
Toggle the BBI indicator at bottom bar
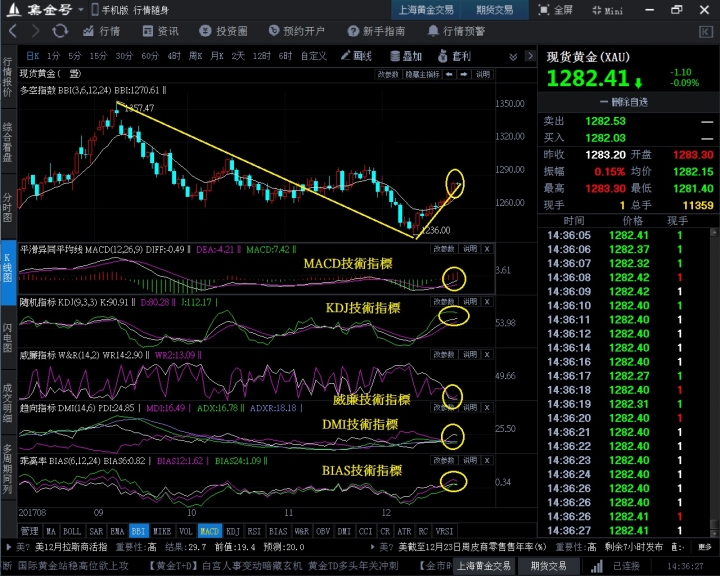pos(138,531)
